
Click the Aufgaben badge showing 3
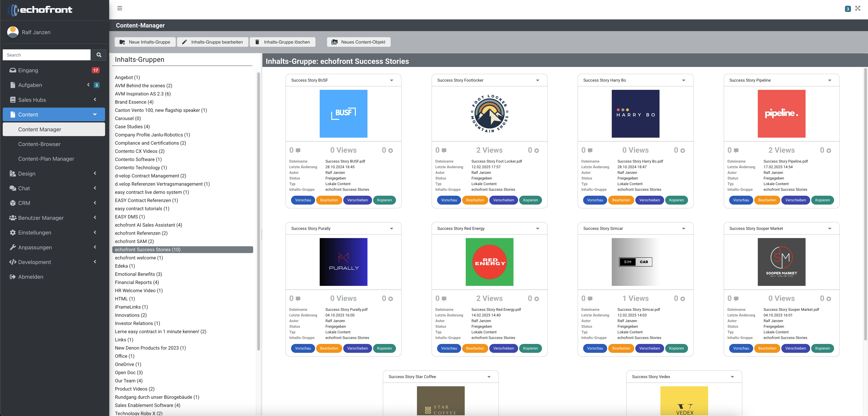(x=96, y=85)
